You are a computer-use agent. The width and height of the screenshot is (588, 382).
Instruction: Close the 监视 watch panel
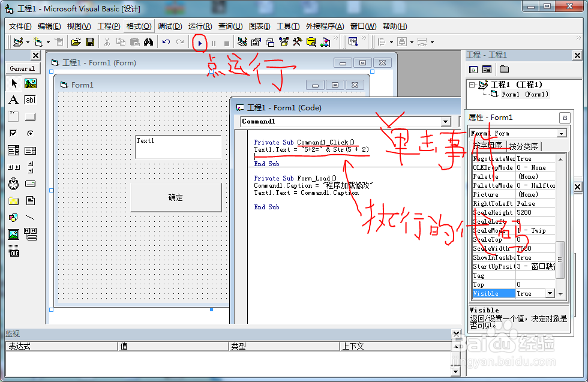coord(456,333)
